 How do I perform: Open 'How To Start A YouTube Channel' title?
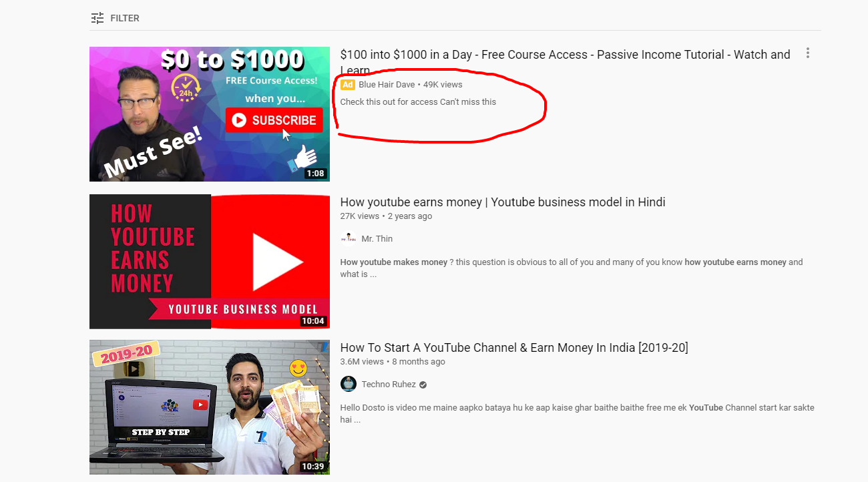pos(514,348)
